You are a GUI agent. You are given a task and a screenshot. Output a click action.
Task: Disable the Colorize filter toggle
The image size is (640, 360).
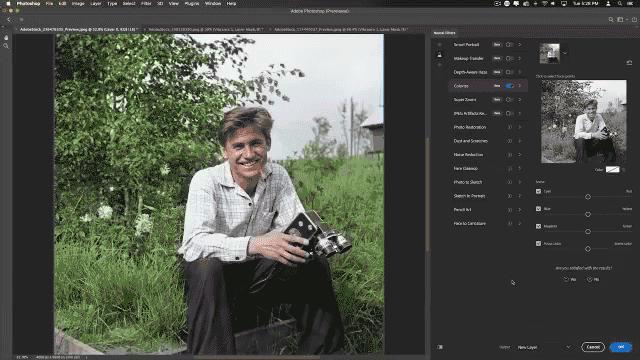tap(509, 86)
